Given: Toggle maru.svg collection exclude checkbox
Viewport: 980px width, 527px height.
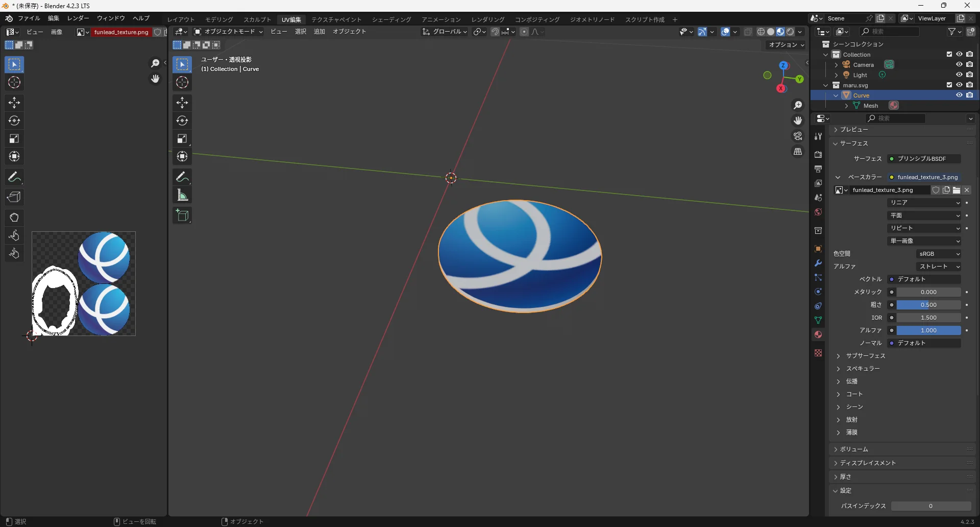Looking at the screenshot, I should pyautogui.click(x=949, y=85).
